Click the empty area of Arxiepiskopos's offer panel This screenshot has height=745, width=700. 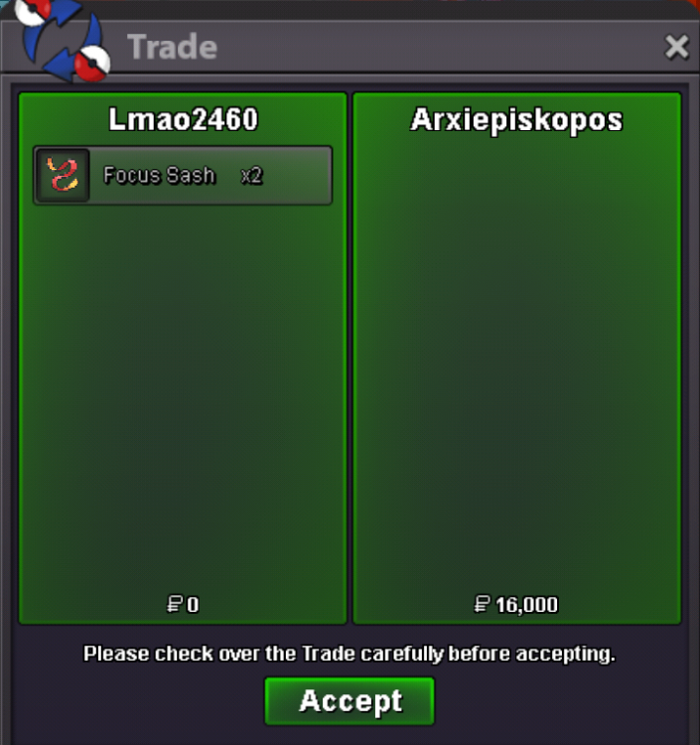pos(516,362)
